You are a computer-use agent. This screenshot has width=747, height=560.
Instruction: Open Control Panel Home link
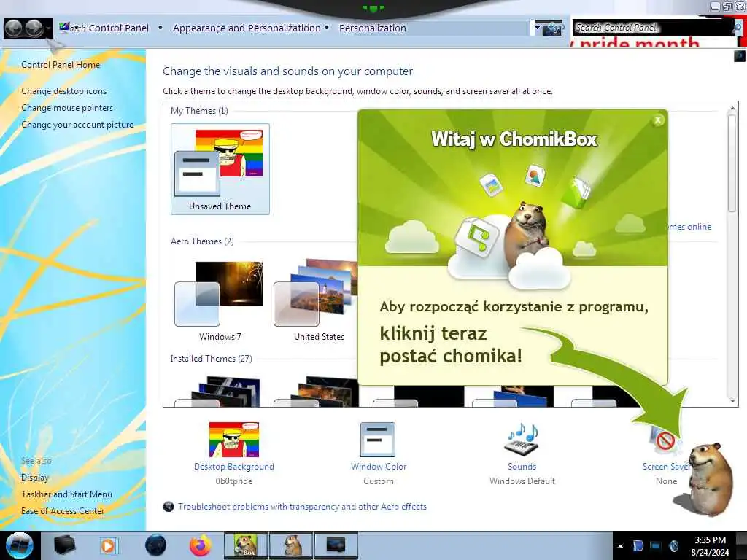click(x=61, y=65)
